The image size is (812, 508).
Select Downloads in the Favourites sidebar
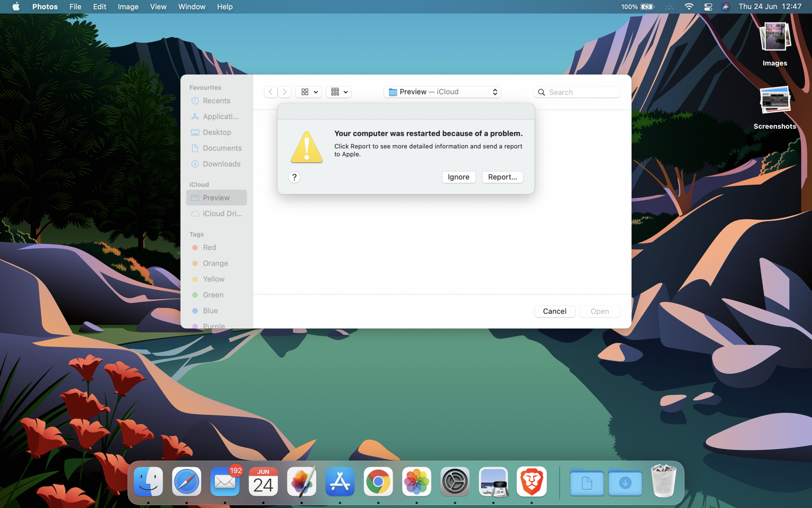coord(221,164)
